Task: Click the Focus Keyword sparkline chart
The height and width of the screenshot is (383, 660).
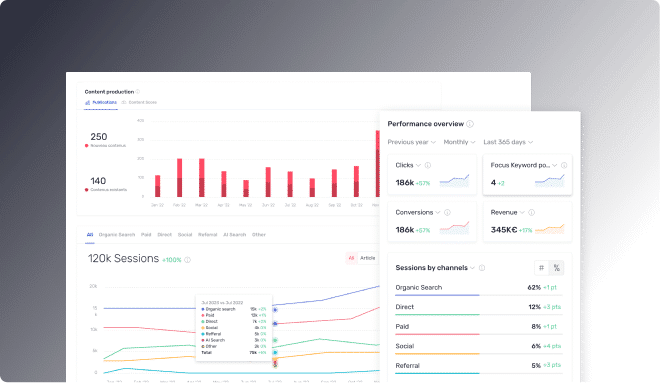Action: 549,181
